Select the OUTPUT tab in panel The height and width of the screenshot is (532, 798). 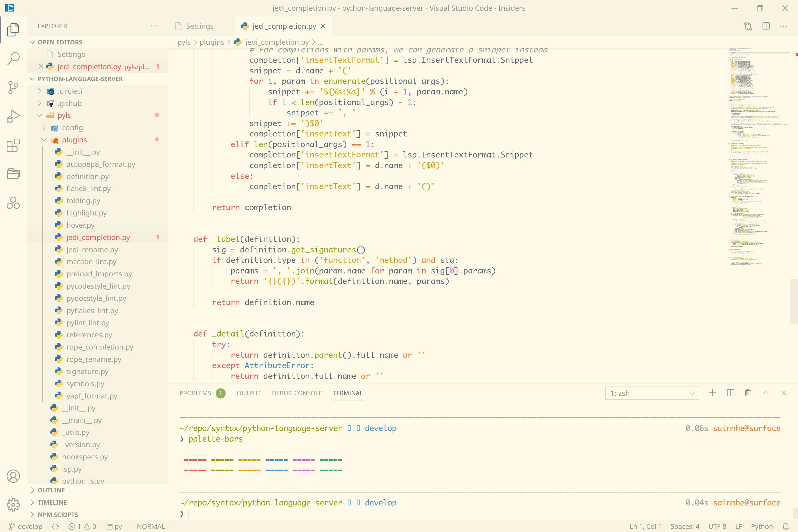[x=249, y=392]
